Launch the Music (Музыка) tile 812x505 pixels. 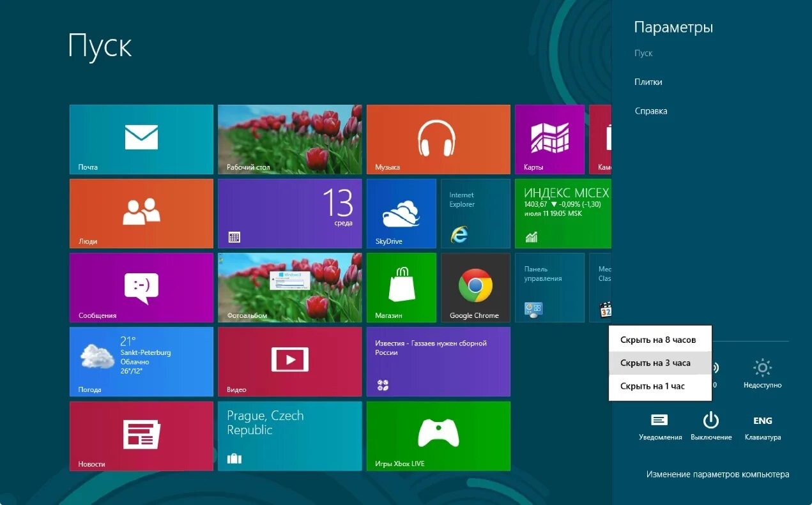click(x=438, y=139)
